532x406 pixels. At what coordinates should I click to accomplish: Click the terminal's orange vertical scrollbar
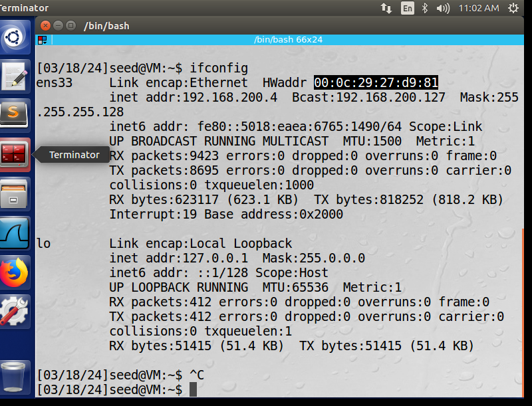click(x=523, y=312)
